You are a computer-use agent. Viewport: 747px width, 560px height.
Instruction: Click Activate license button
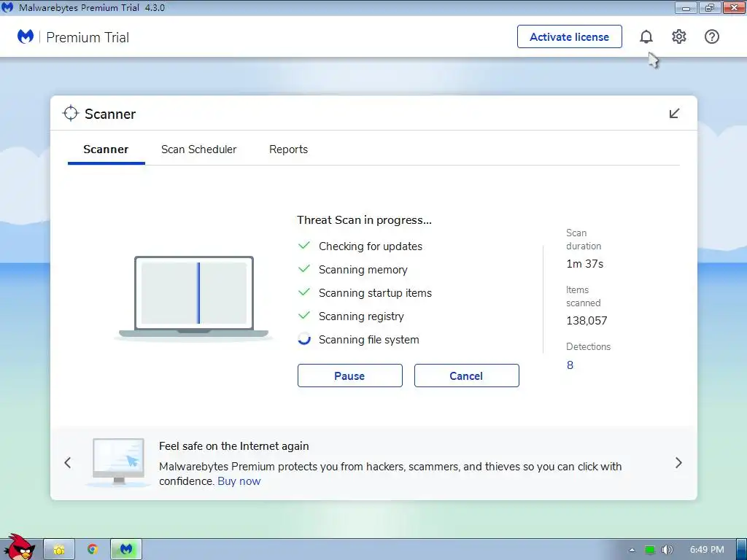[569, 36]
